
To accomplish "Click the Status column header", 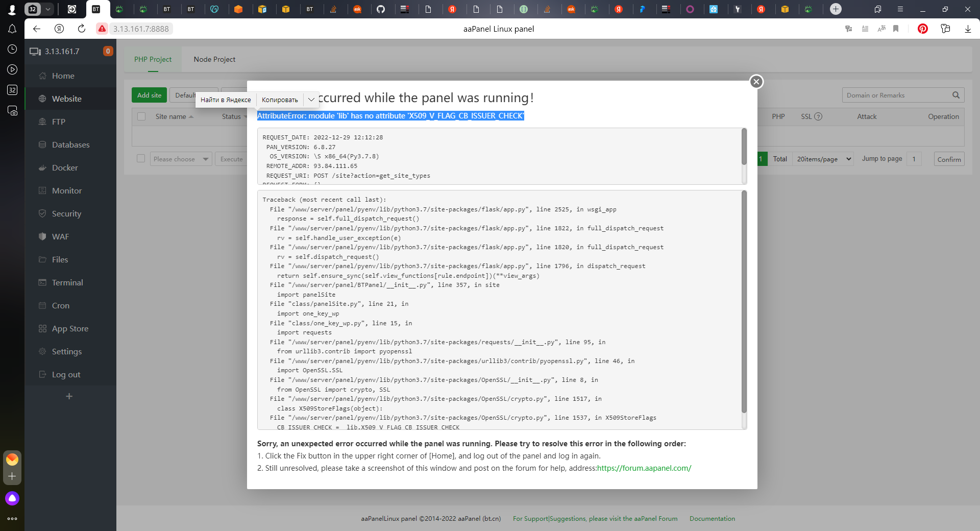I will 231,116.
